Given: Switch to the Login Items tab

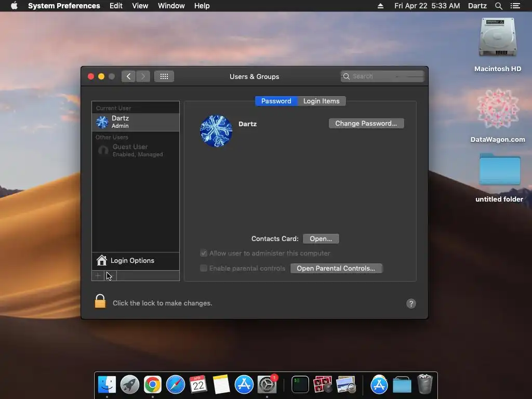Looking at the screenshot, I should click(321, 101).
